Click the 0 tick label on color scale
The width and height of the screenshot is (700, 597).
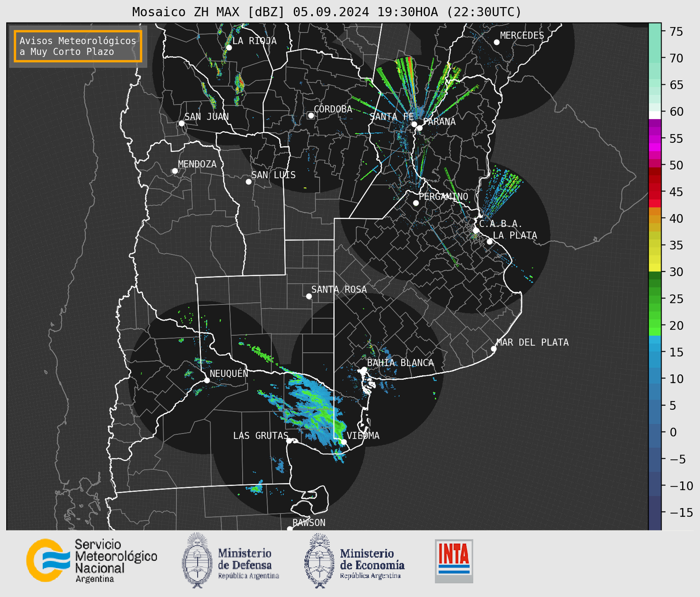(x=673, y=432)
